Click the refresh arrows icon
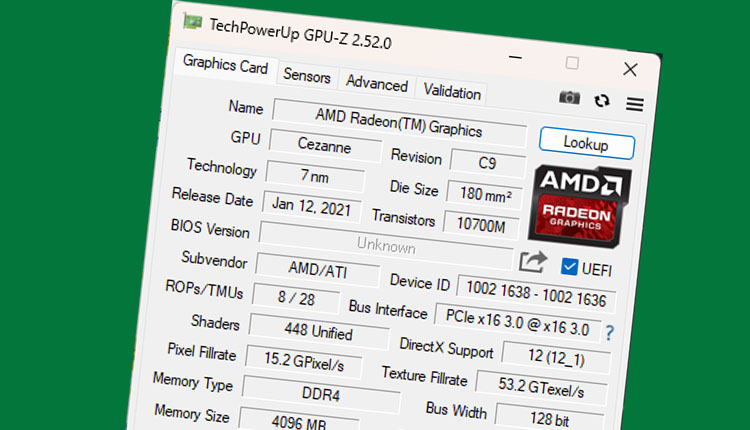750x430 pixels. pyautogui.click(x=602, y=100)
